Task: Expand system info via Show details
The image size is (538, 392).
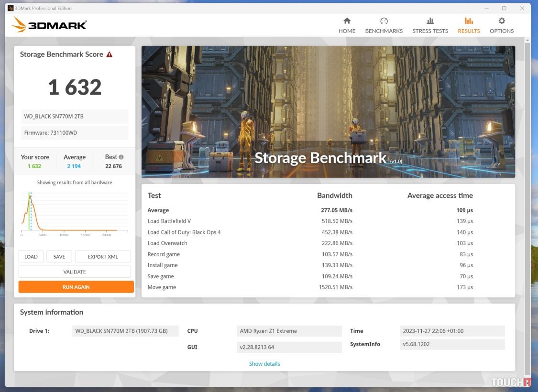Action: click(x=264, y=364)
